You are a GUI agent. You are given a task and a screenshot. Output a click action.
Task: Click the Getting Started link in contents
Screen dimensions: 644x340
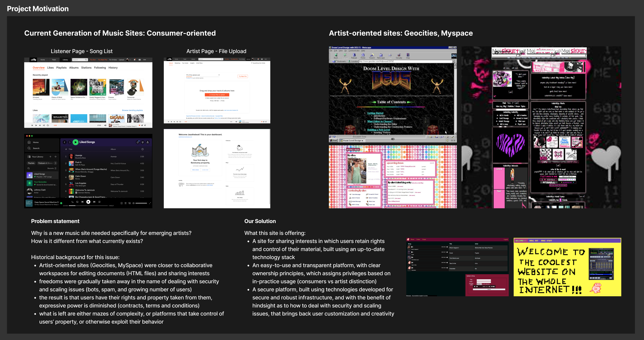pos(375,113)
